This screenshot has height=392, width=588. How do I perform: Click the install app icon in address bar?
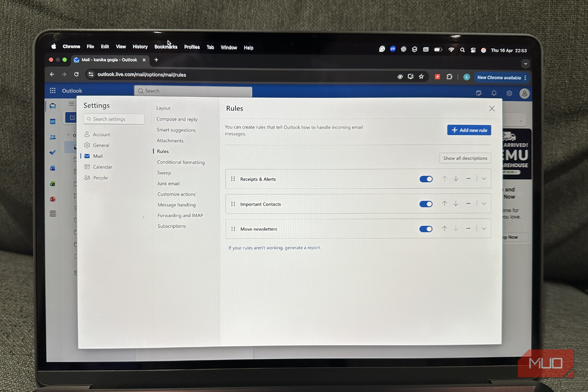pyautogui.click(x=411, y=76)
